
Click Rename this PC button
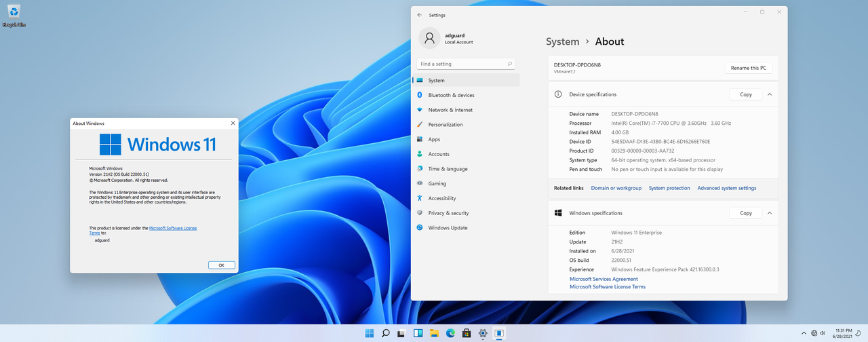[749, 68]
